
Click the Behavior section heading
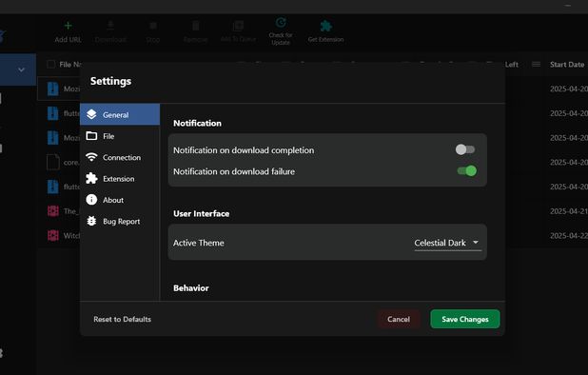(x=191, y=288)
